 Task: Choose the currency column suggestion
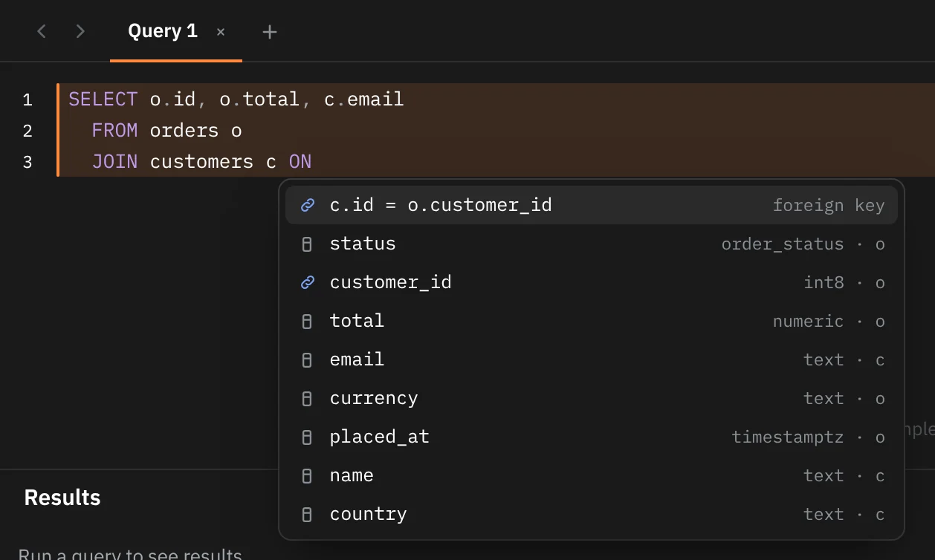(592, 398)
